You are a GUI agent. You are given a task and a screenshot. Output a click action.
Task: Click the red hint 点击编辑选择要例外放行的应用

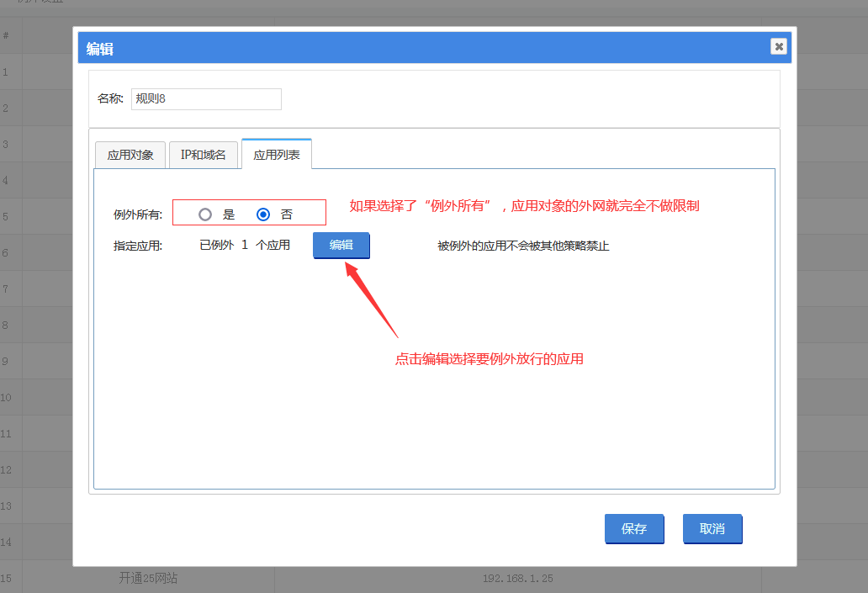[x=490, y=359]
